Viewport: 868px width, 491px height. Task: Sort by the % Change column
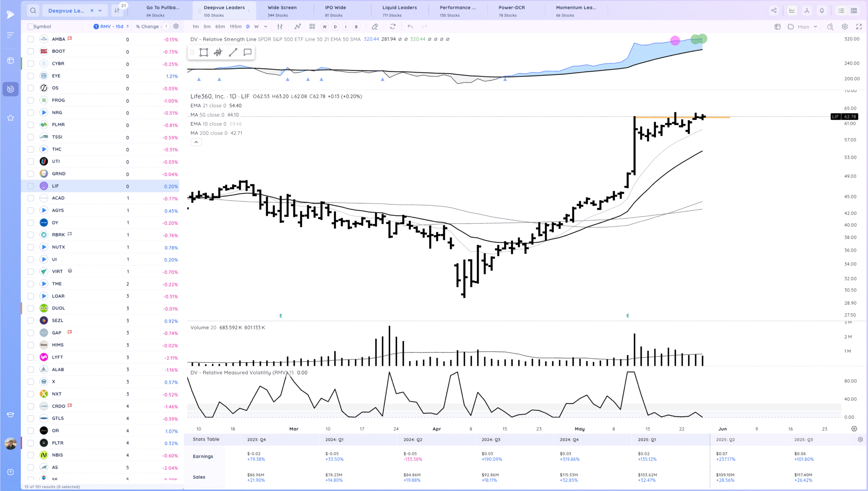click(147, 26)
